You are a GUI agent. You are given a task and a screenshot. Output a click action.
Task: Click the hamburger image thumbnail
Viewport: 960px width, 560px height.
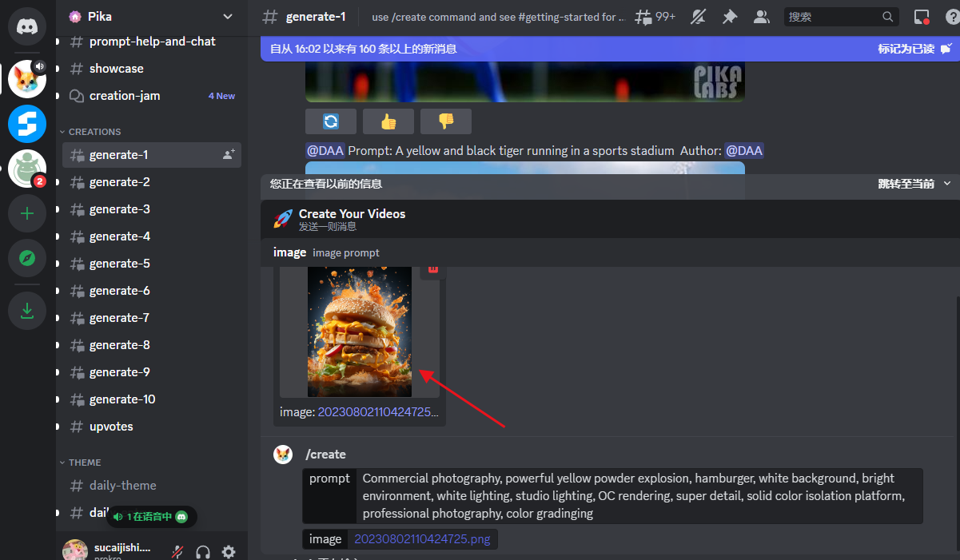tap(360, 332)
